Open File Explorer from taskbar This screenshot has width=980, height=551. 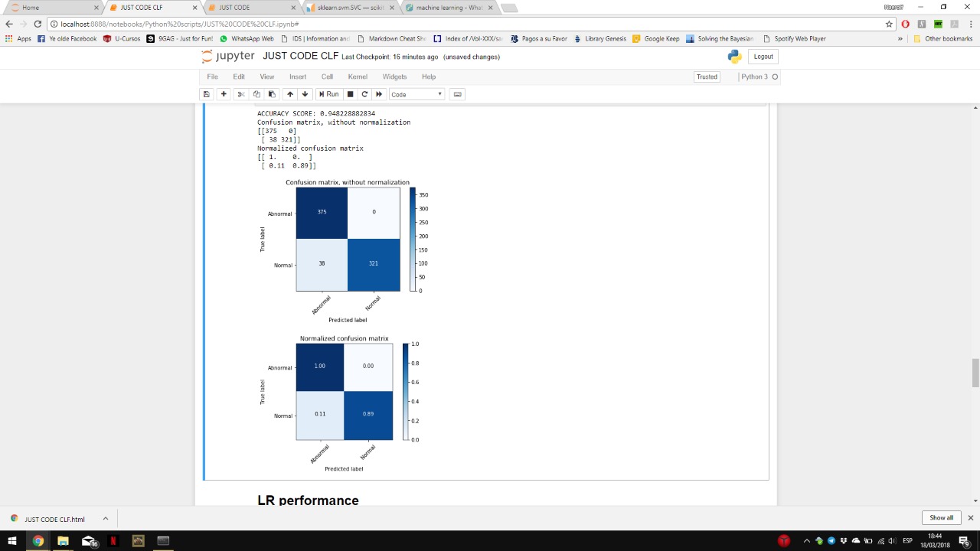click(x=63, y=541)
